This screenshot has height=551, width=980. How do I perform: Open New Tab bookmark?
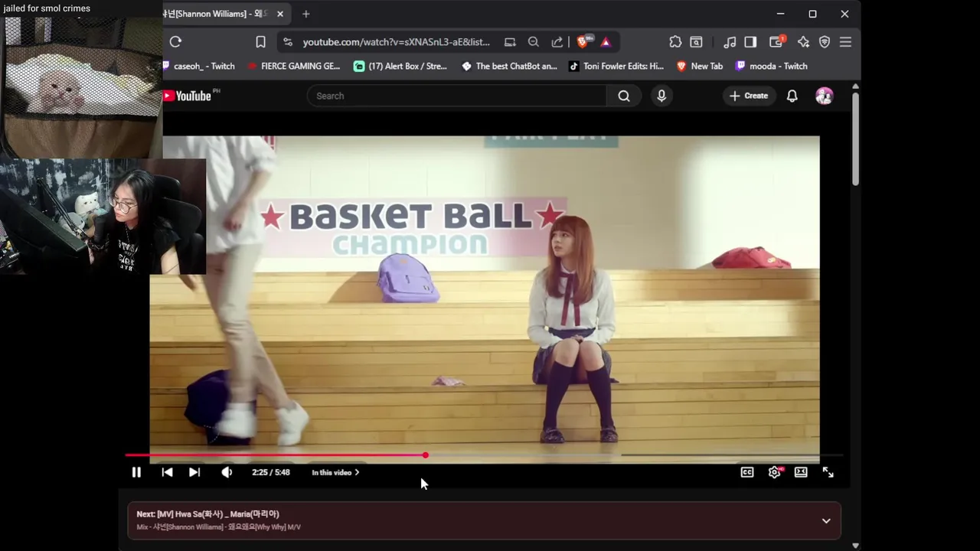pos(700,67)
